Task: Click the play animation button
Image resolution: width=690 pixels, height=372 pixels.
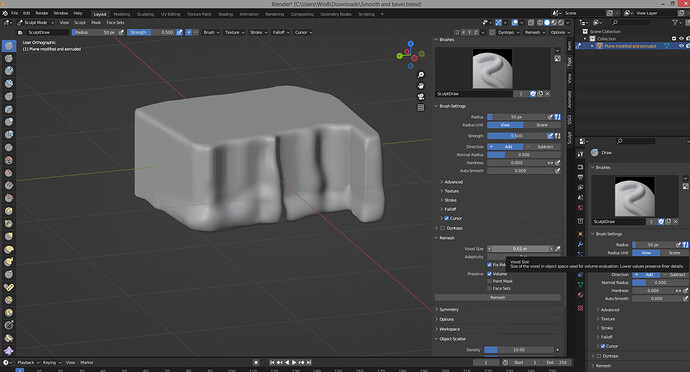Action: pos(294,362)
